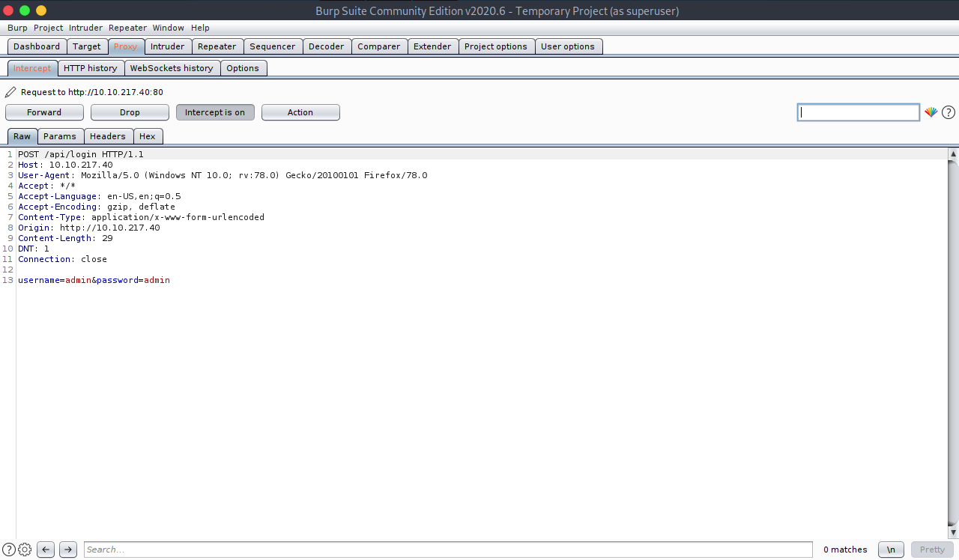Click the Origin header line
This screenshot has width=959, height=560.
pos(89,228)
